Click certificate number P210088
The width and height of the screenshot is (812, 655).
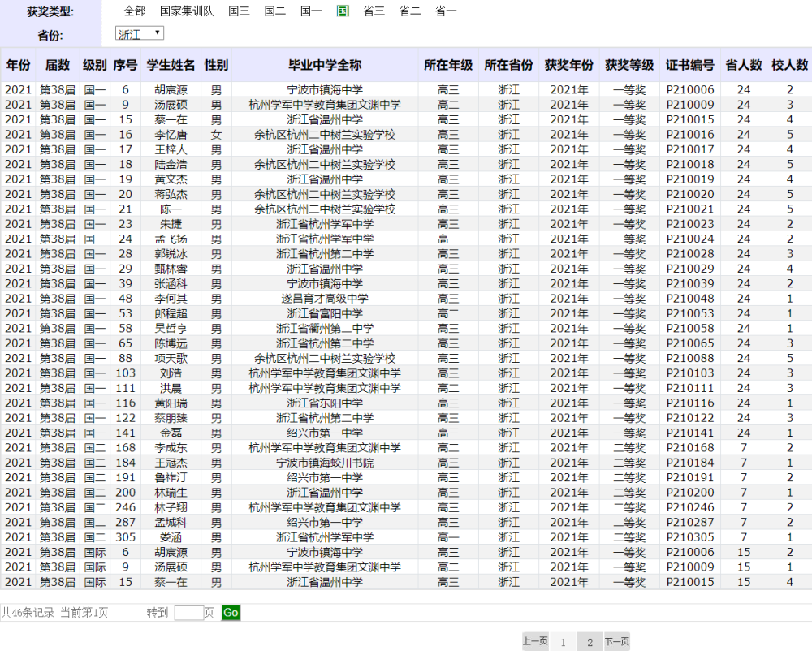coord(690,358)
